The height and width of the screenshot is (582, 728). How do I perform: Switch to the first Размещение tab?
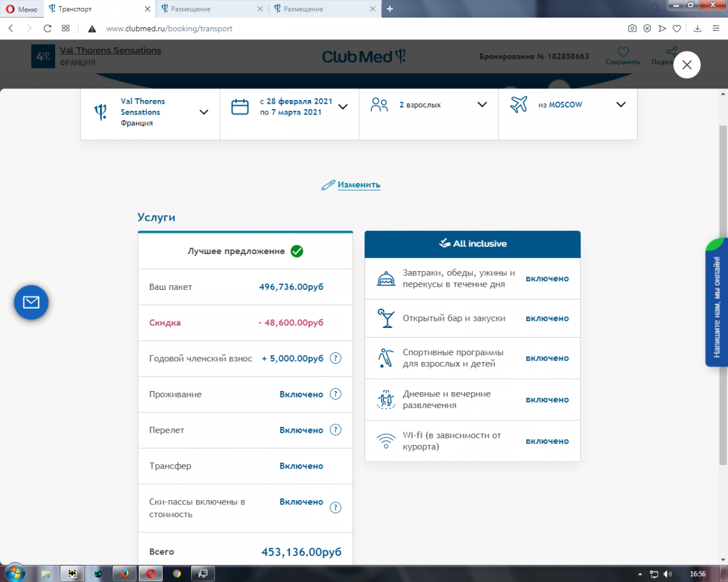pyautogui.click(x=211, y=9)
